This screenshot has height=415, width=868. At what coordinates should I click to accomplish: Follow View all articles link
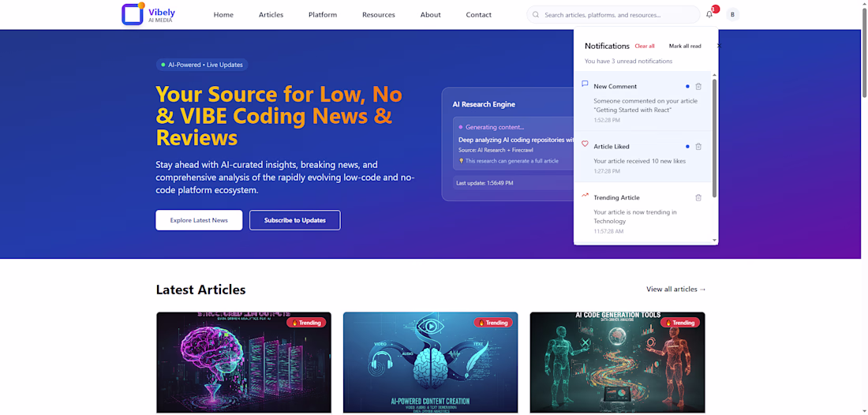click(x=676, y=290)
